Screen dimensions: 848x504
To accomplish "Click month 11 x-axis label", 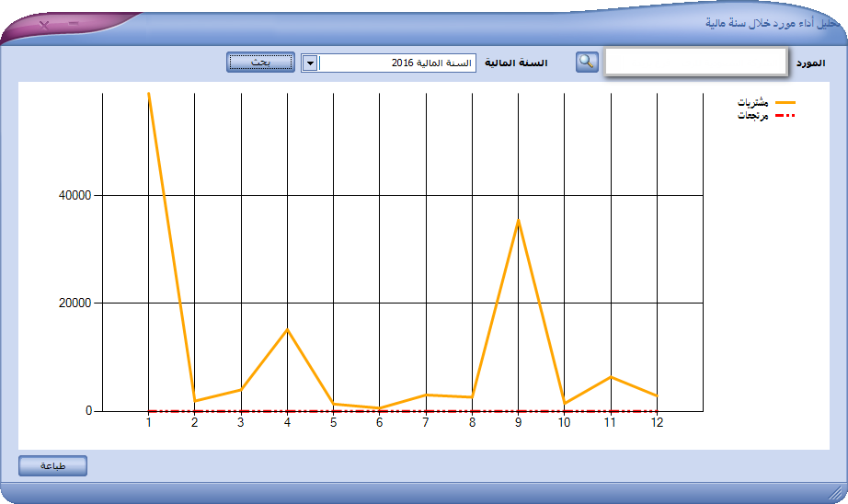I will pyautogui.click(x=610, y=423).
